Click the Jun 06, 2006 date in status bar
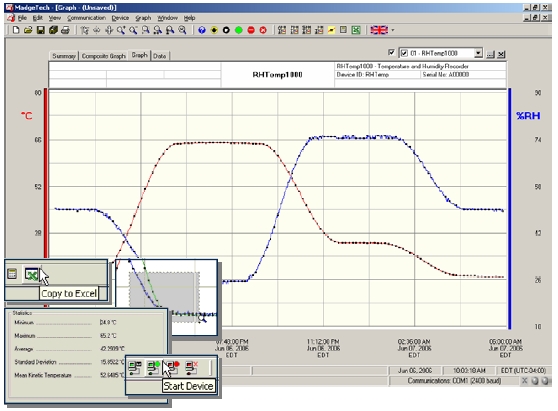The height and width of the screenshot is (411, 558). (x=415, y=370)
